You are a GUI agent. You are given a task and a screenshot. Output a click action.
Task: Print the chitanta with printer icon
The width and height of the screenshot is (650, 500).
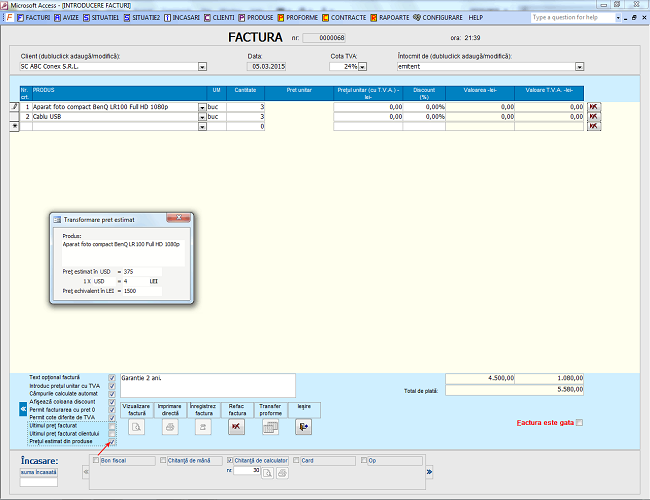(x=282, y=473)
